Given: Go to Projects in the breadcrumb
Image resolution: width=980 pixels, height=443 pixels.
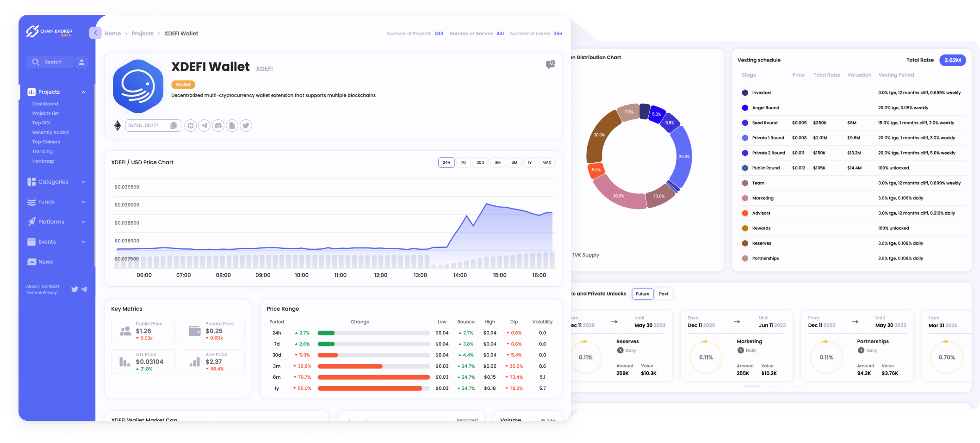Looking at the screenshot, I should (143, 34).
